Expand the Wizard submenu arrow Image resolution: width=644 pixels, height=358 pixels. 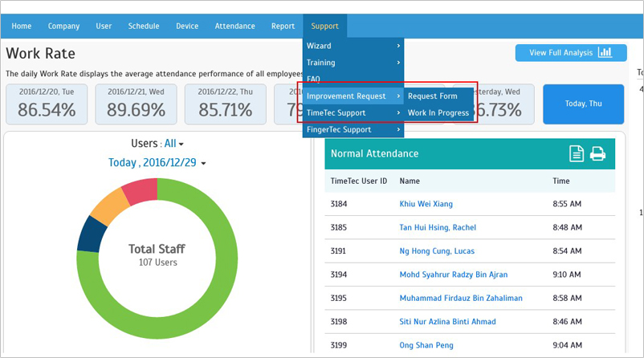point(398,46)
